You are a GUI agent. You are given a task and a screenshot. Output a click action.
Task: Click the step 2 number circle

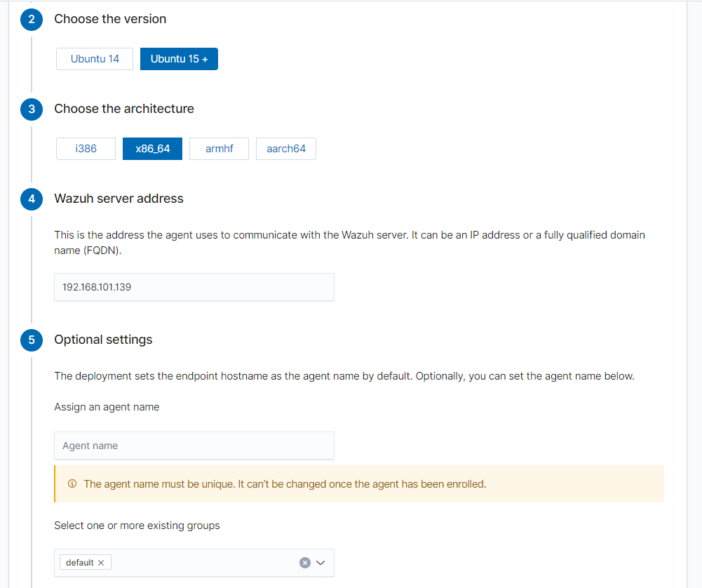pyautogui.click(x=31, y=20)
